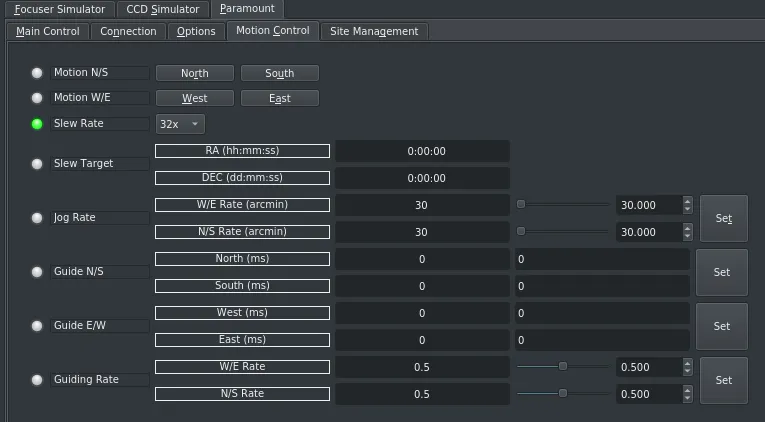
Task: Click the Slew Target property label
Action: click(x=100, y=163)
